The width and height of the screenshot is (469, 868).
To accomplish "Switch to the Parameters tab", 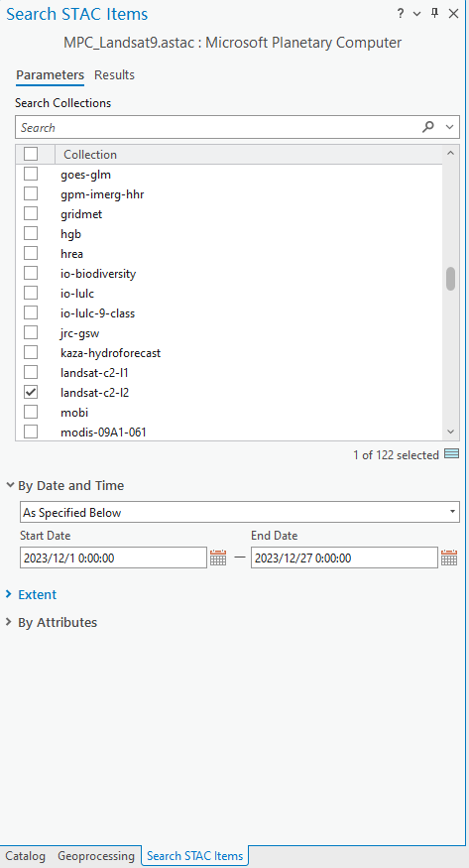I will [50, 74].
